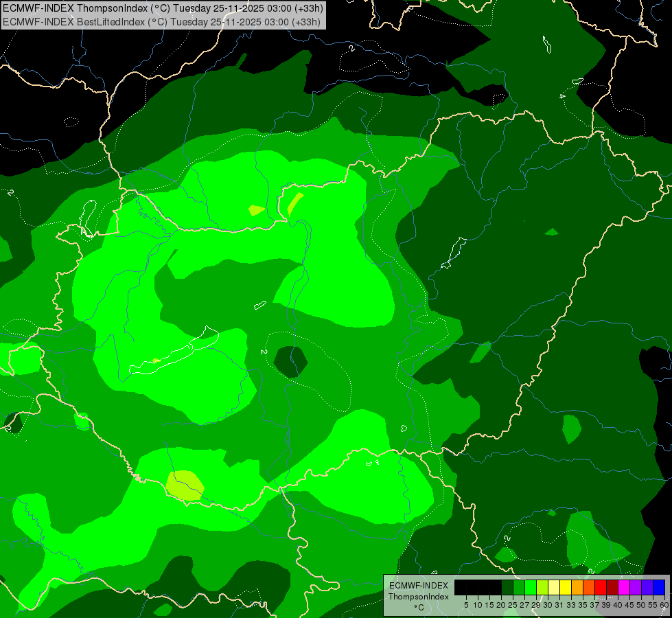Screen dimensions: 672x618
Task: Click the ThompsonIndex title line at top
Action: click(x=163, y=8)
